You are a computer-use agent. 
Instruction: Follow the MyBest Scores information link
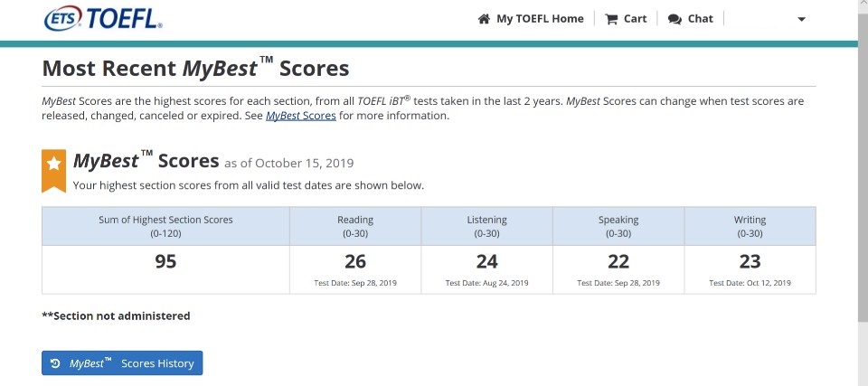point(300,116)
